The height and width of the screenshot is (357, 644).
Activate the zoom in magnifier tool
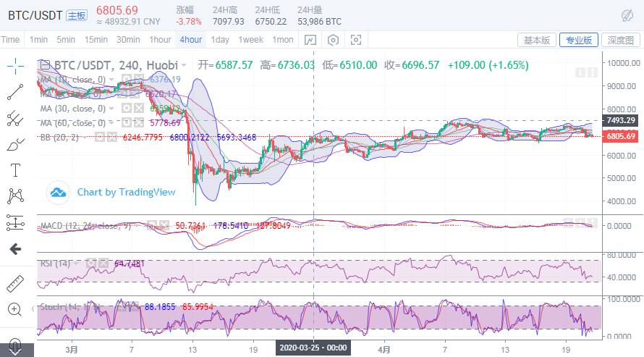[x=14, y=309]
